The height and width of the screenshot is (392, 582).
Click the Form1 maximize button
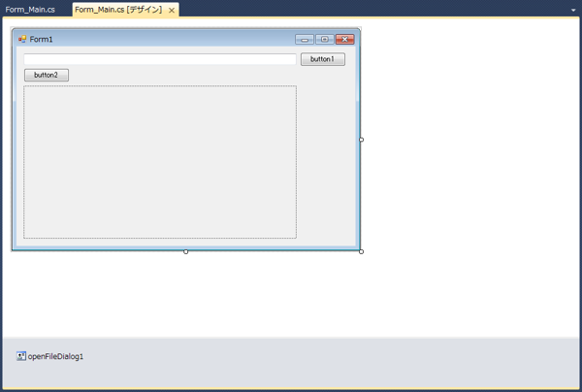click(324, 40)
